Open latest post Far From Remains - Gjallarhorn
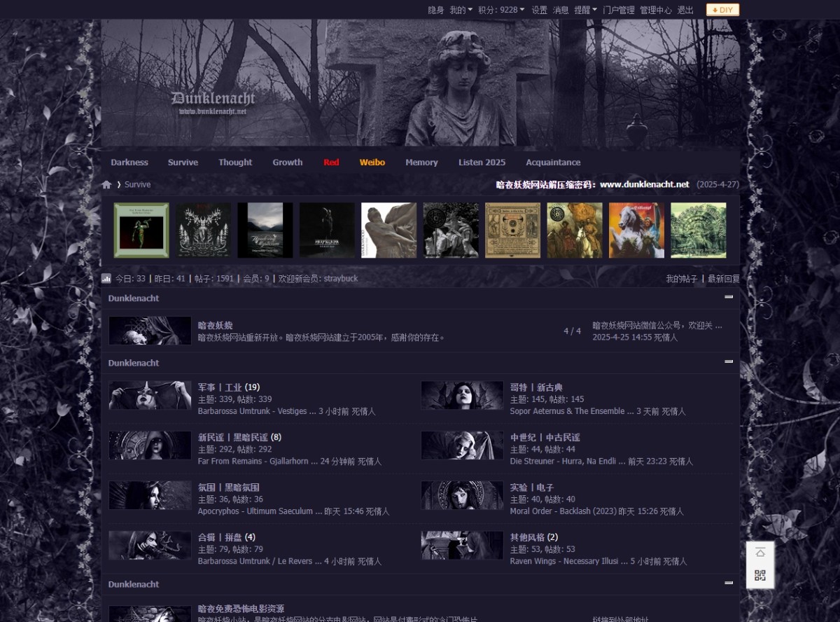The width and height of the screenshot is (840, 622). pos(258,462)
